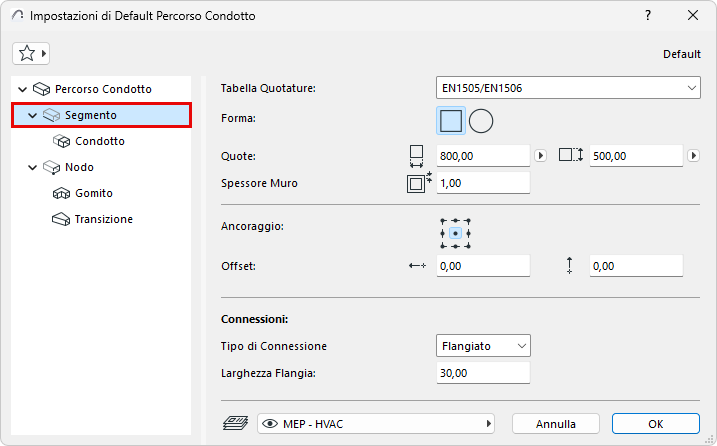Click the horizontal offset arrow icon
717x446 pixels.
pos(417,266)
